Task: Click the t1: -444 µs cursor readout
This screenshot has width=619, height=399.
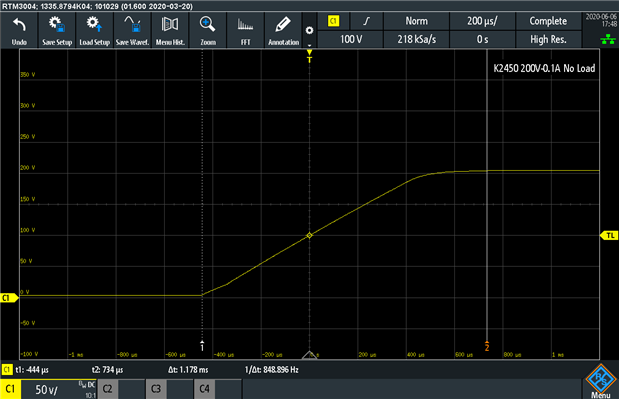Action: (32, 370)
